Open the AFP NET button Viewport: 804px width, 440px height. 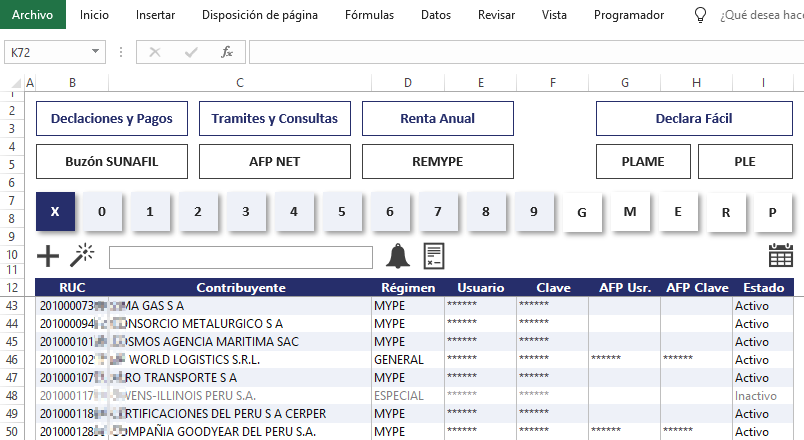pyautogui.click(x=275, y=162)
